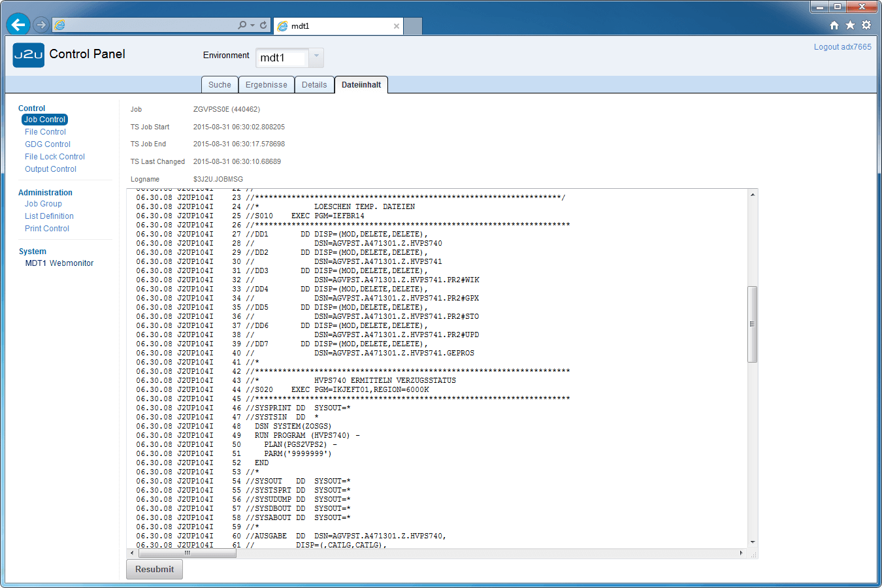
Task: Click the browser forward arrow button
Action: pyautogui.click(x=41, y=25)
